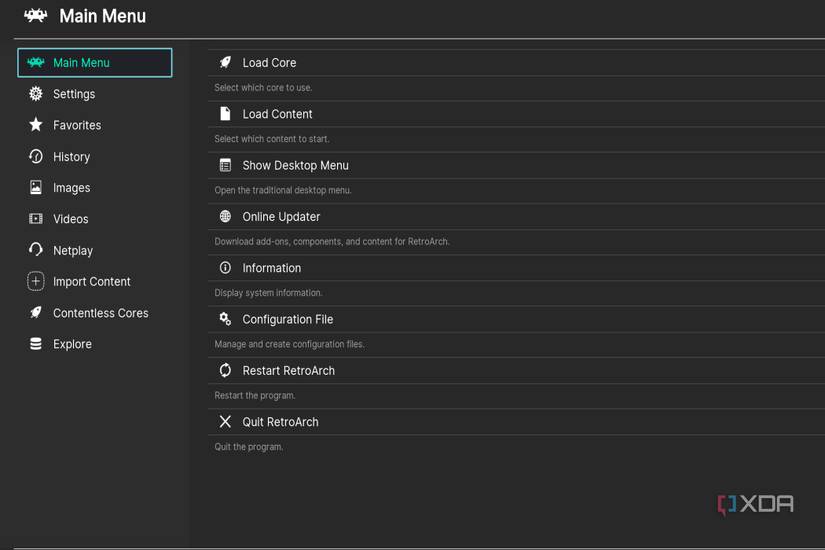
Task: Open the Information entry
Action: pos(516,268)
